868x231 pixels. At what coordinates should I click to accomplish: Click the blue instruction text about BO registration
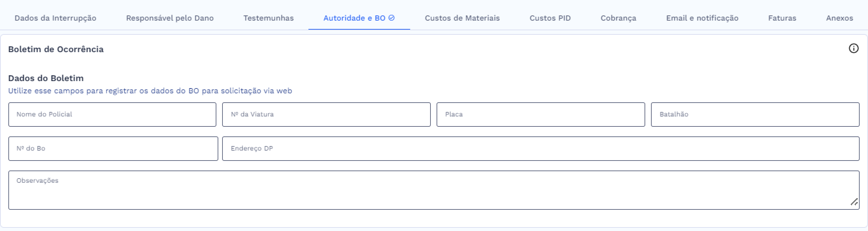pos(150,91)
